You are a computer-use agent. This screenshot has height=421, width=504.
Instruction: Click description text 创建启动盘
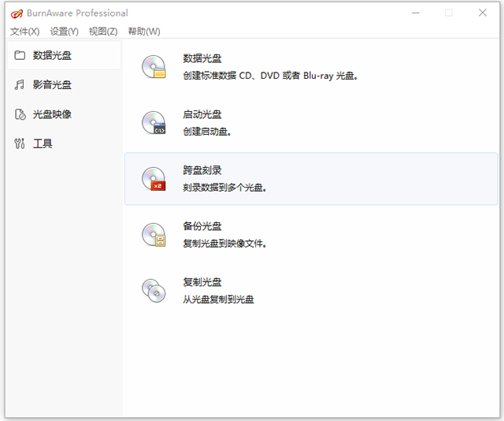207,132
